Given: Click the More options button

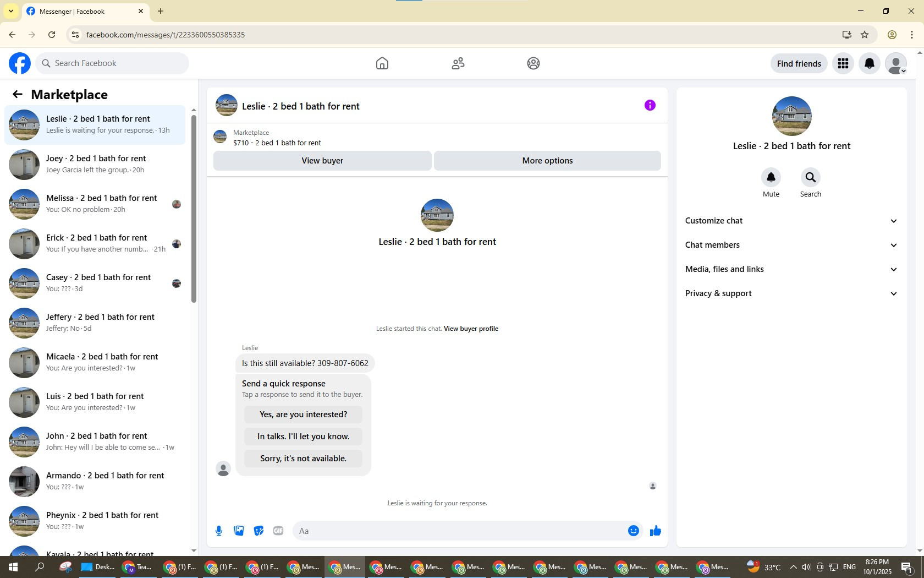Looking at the screenshot, I should point(547,161).
